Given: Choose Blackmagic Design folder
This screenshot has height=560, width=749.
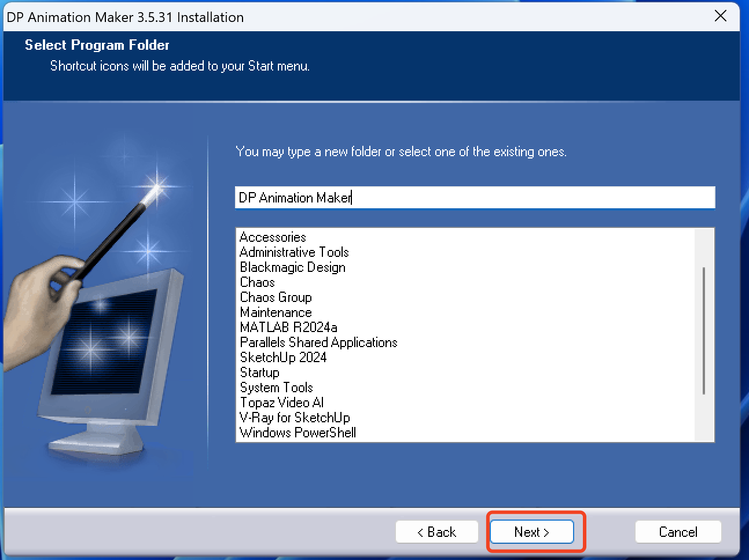Looking at the screenshot, I should tap(292, 267).
